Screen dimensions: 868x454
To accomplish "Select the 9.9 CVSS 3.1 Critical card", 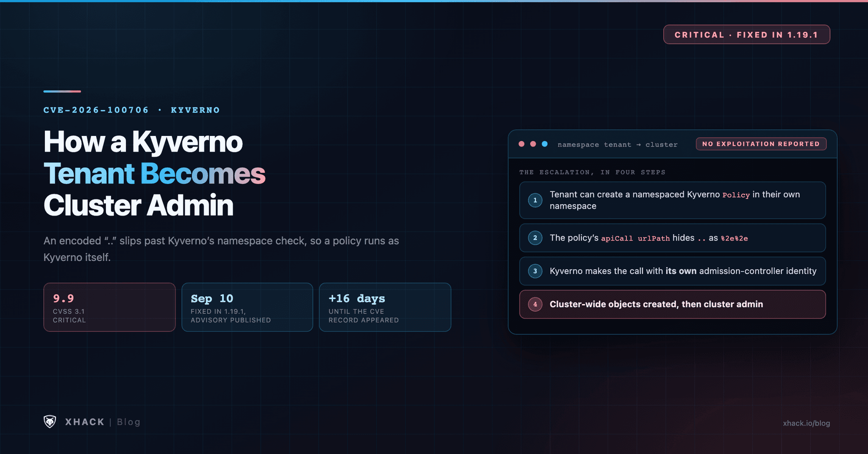I will click(x=109, y=307).
